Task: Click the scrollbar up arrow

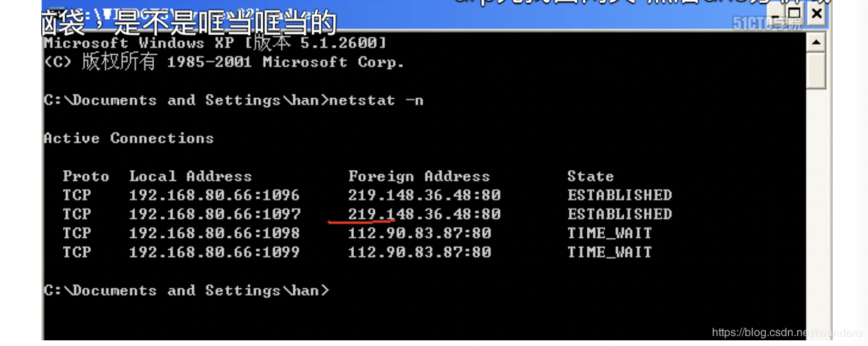Action: 817,43
